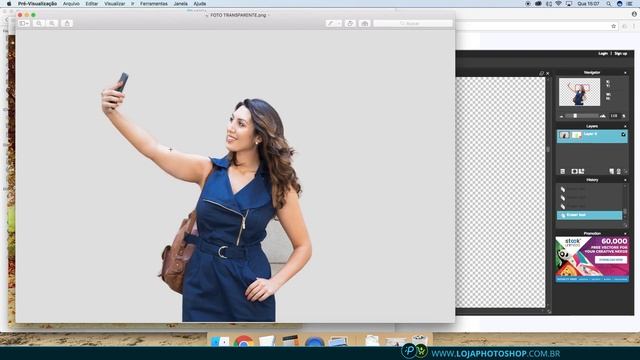Open the Janela menu
The width and height of the screenshot is (640, 360).
tap(180, 4)
